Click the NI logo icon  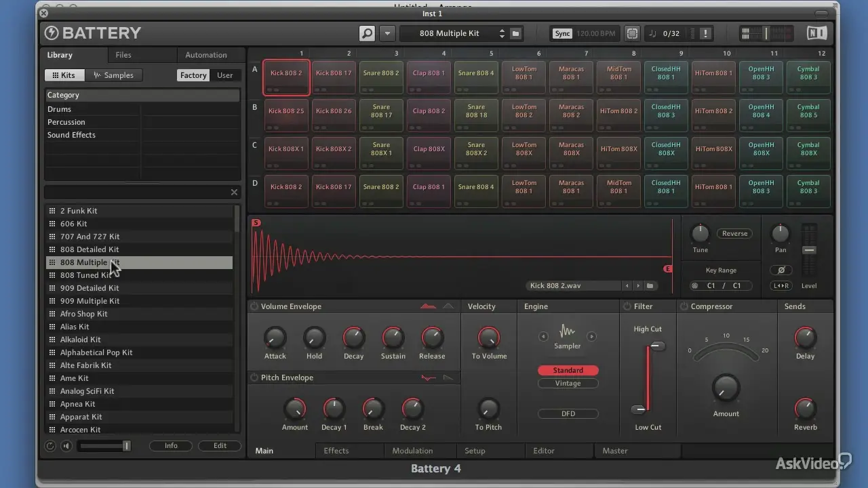point(816,33)
